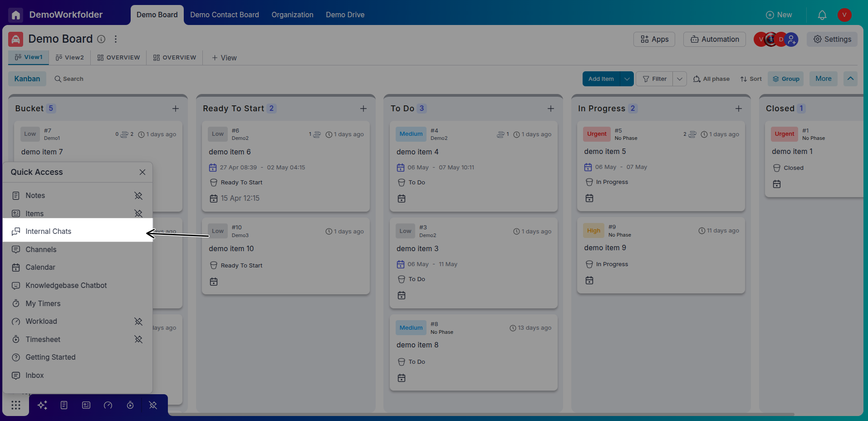Open Getting Started in Quick Access
The image size is (868, 421).
click(x=78, y=357)
